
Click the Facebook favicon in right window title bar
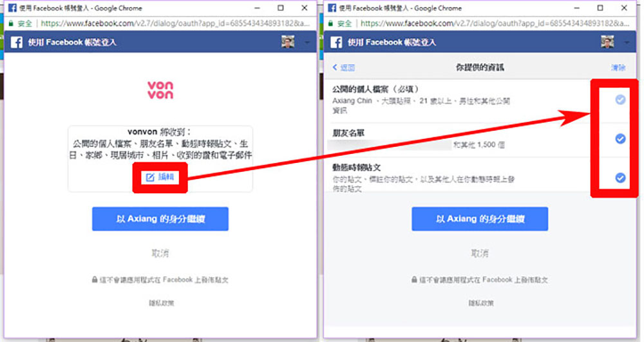pyautogui.click(x=332, y=8)
